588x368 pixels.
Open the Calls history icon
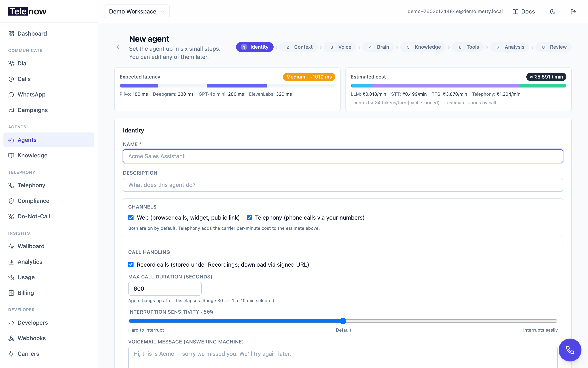click(11, 79)
